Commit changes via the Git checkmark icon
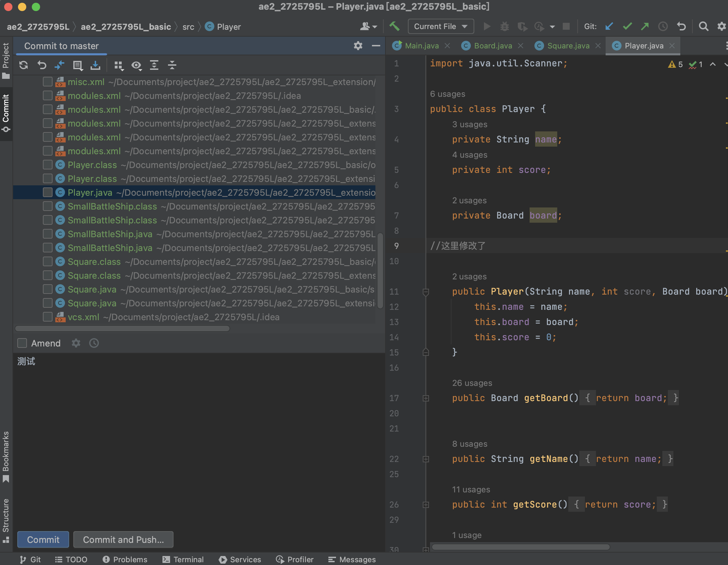This screenshot has height=565, width=728. pos(627,26)
